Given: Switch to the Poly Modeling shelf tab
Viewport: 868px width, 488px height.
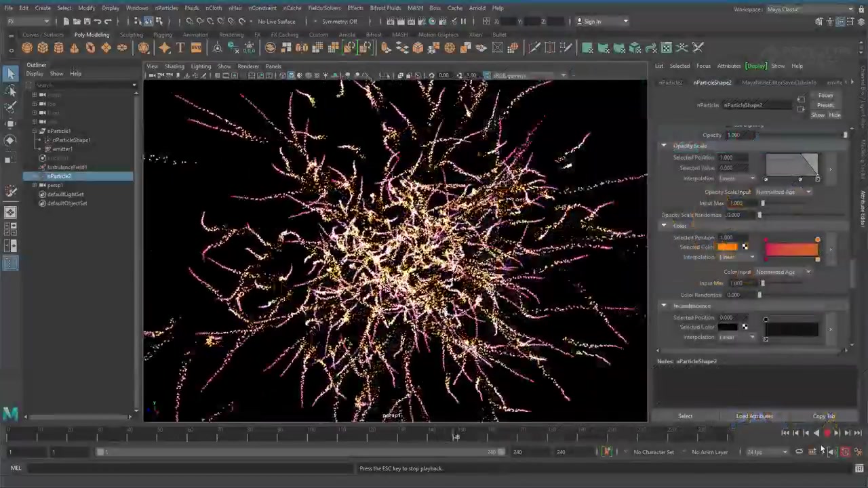Looking at the screenshot, I should [x=92, y=35].
